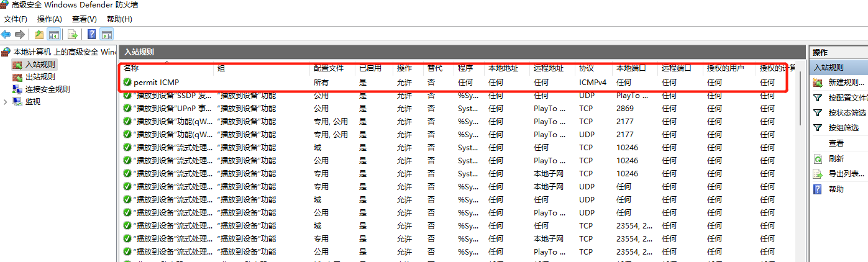Click the green check icon of the UPnP rule
Screen dimensions: 868x262
click(127, 108)
